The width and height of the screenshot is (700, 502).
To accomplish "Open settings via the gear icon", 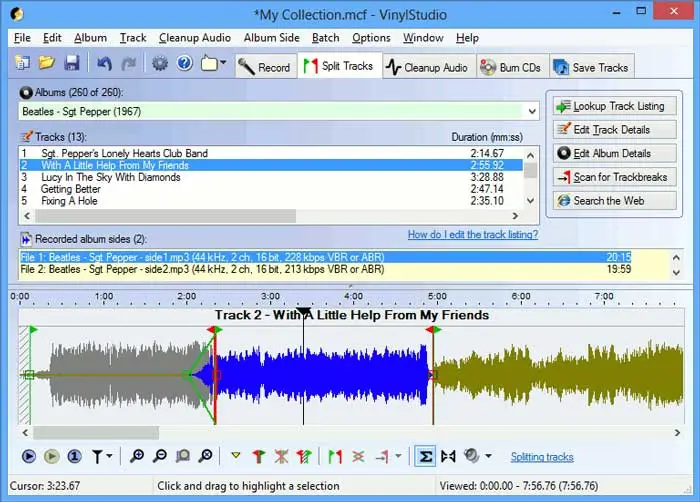I will [x=160, y=63].
